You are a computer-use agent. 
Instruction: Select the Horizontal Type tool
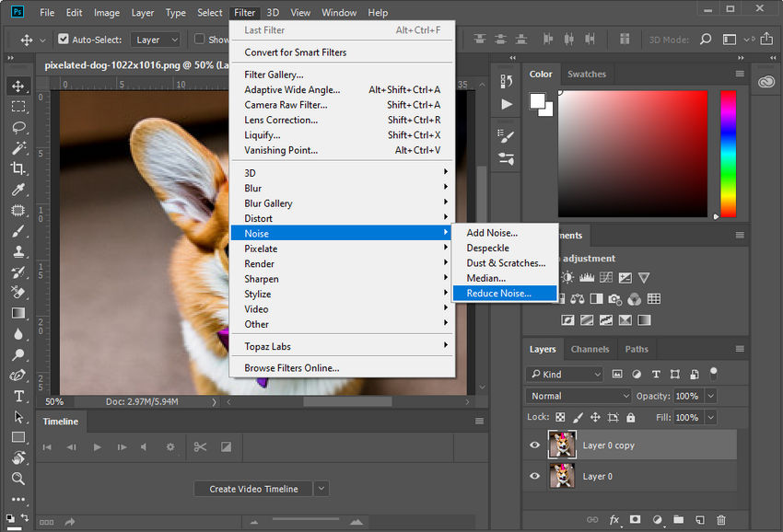tap(18, 396)
